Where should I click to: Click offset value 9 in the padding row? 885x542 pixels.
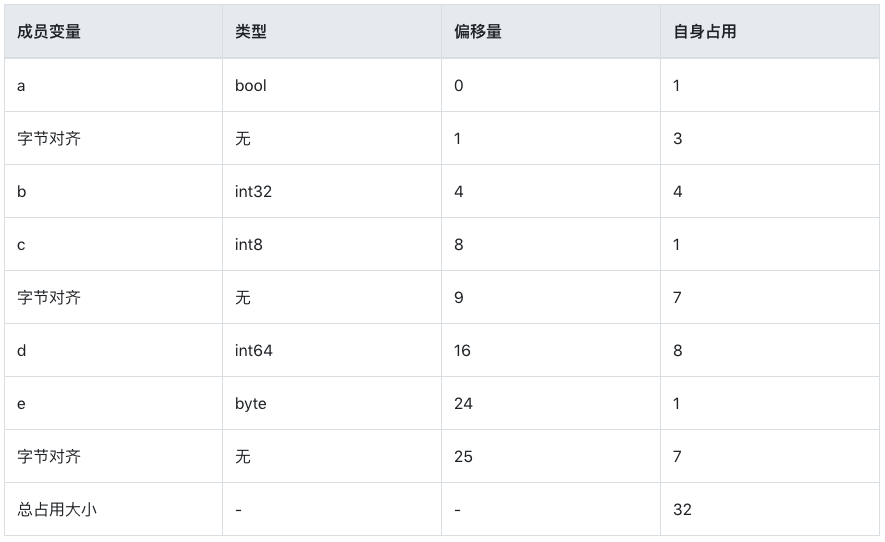tap(458, 298)
